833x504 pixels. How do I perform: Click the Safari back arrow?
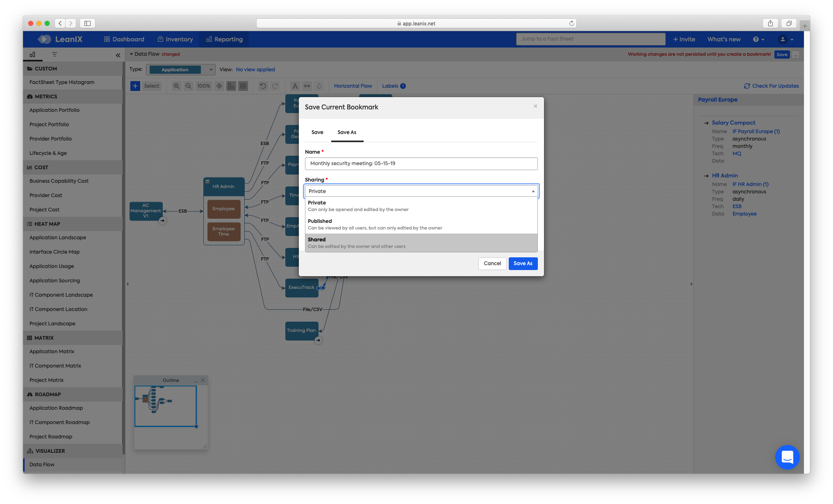coord(60,23)
